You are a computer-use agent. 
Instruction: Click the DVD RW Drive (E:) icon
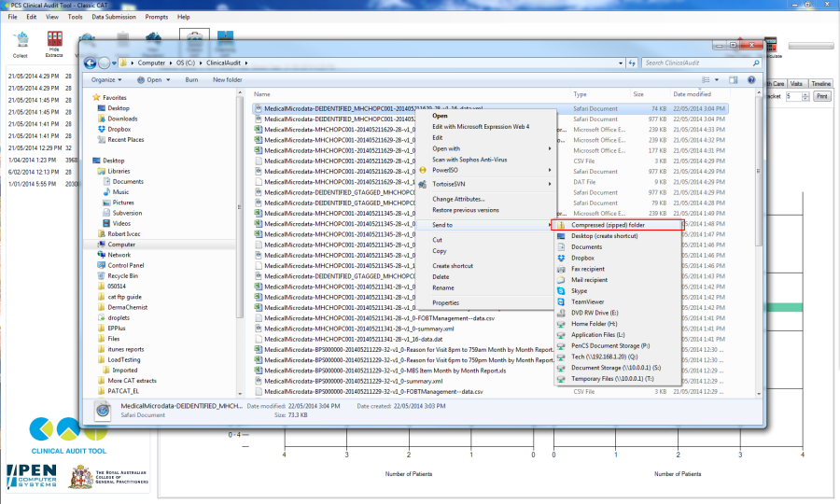pos(561,313)
